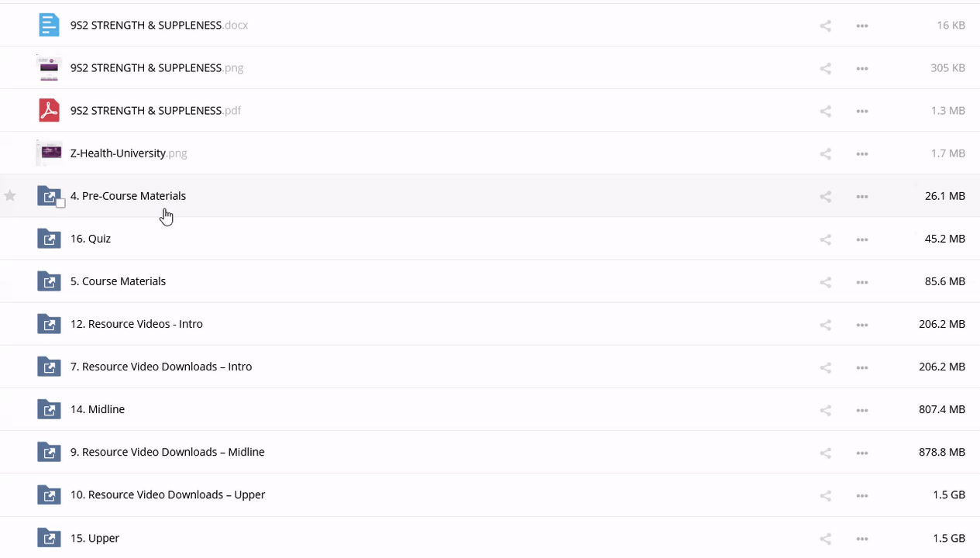Viewport: 980px width, 558px height.
Task: Click the shared folder icon for 5. Course Materials
Action: tap(49, 281)
